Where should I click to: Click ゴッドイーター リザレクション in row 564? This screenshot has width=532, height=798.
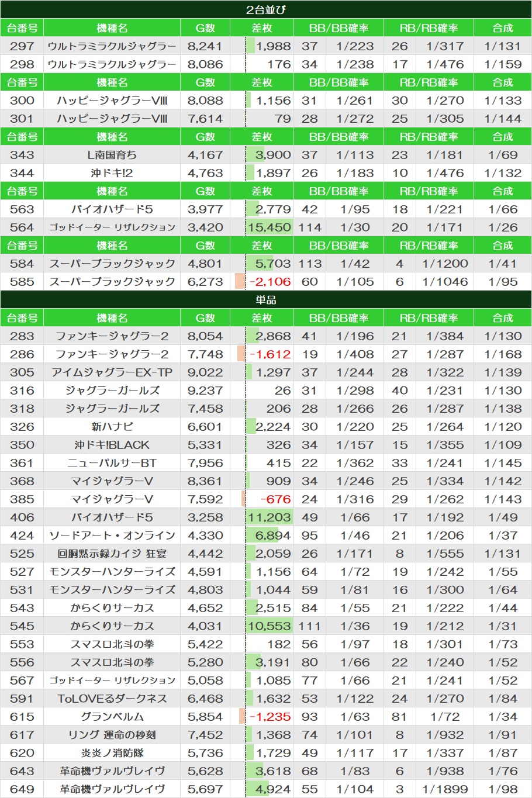112,227
